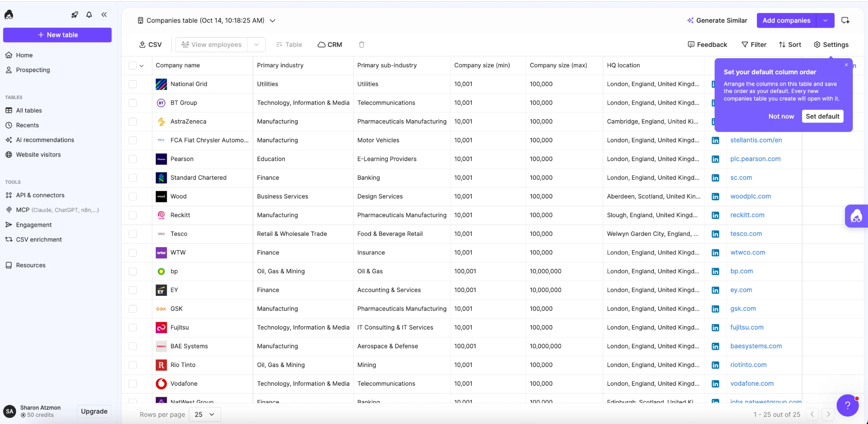Open Prospecting in sidebar
This screenshot has height=424, width=868.
[x=33, y=70]
